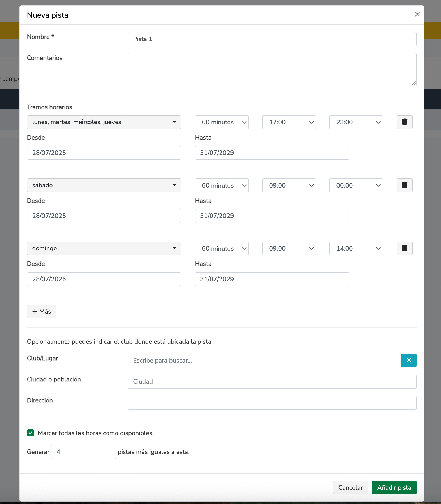Viewport: 441px width, 504px height.
Task: Expand the domingo days dropdown
Action: 104,248
